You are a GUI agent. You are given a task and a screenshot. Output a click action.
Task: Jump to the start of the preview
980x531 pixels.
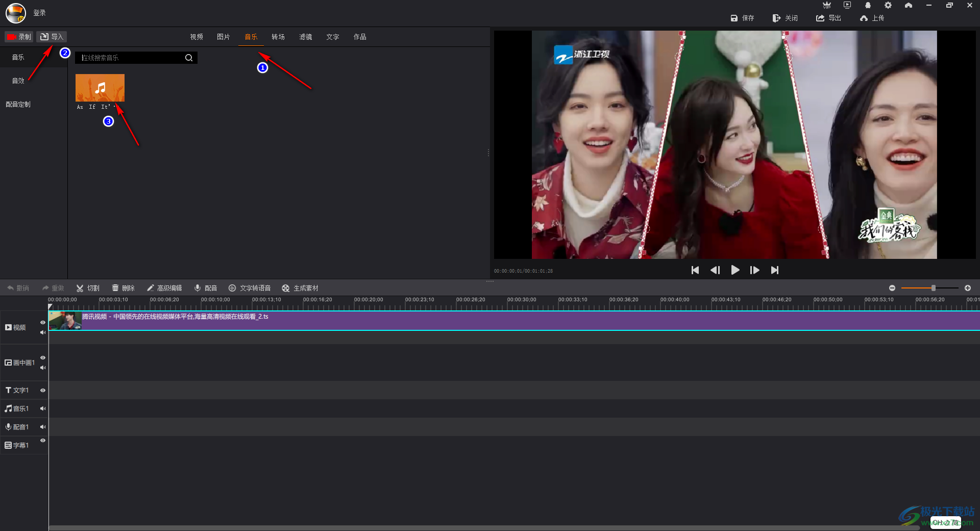(695, 270)
